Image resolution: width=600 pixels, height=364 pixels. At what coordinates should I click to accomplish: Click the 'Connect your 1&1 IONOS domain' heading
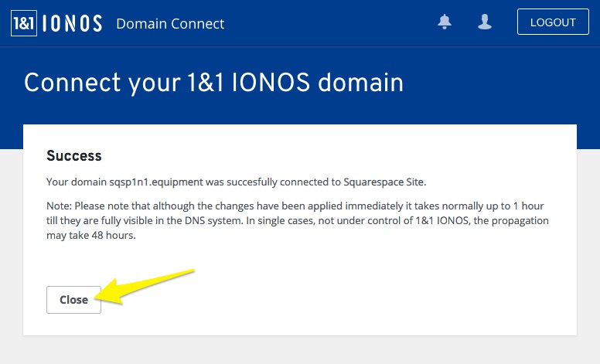point(213,83)
